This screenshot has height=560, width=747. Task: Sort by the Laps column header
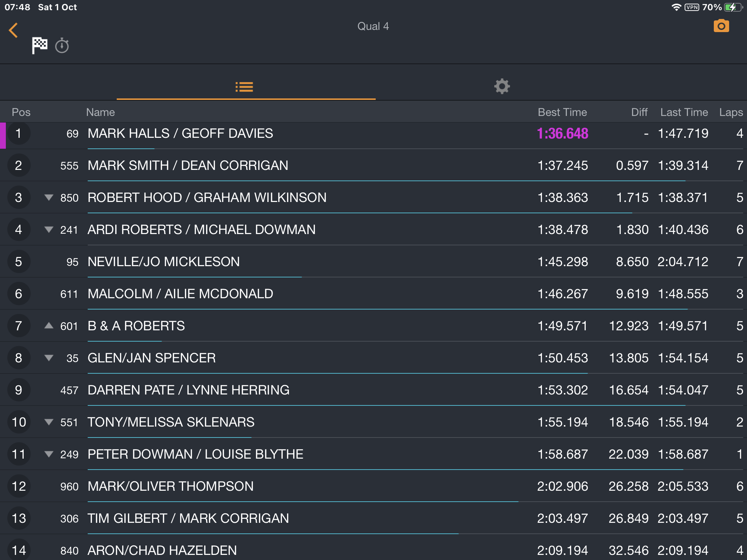point(731,112)
